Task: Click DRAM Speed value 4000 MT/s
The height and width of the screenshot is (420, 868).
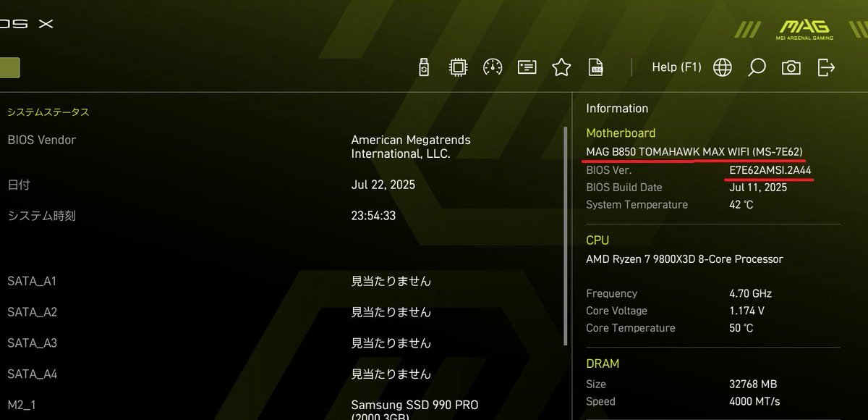Action: (x=754, y=401)
